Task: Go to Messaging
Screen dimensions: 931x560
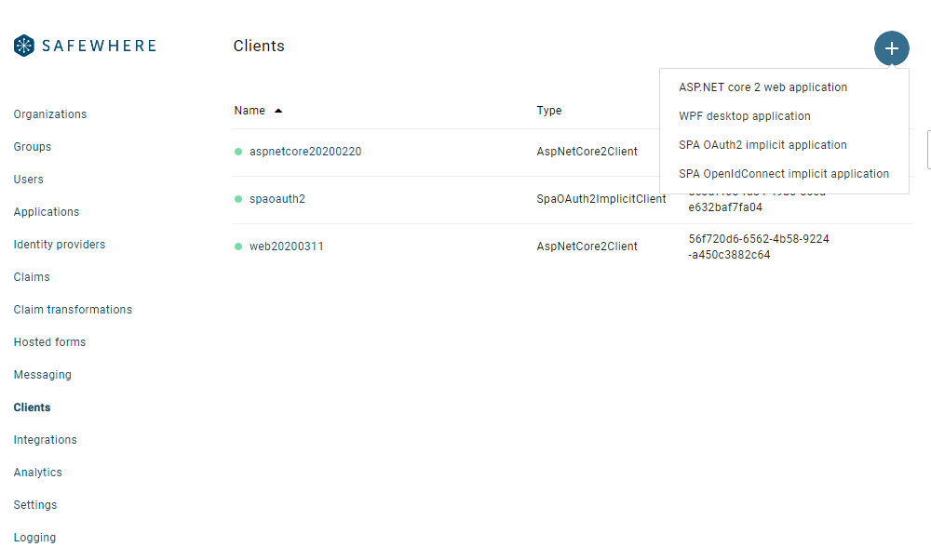Action: tap(42, 375)
